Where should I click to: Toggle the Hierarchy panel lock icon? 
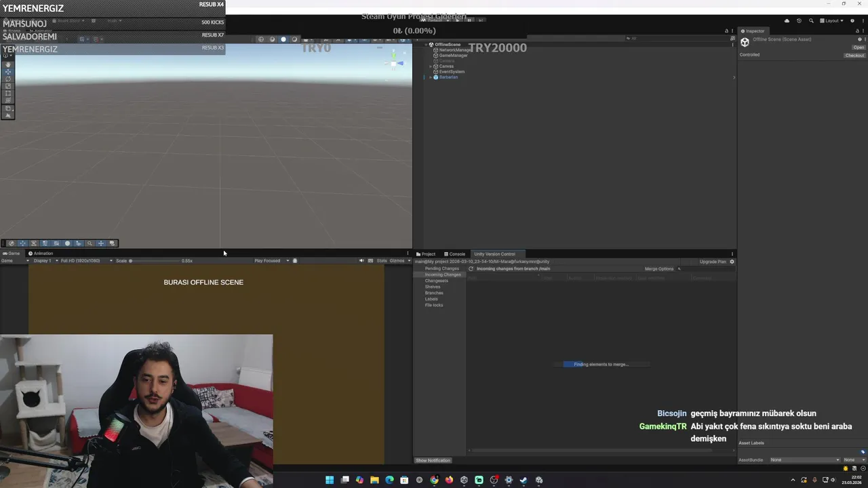(726, 31)
